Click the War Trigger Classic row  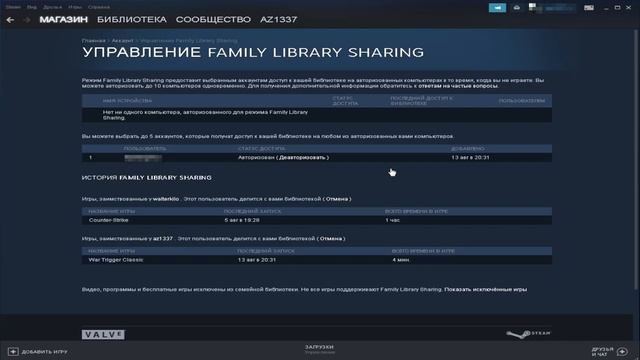[x=317, y=260]
